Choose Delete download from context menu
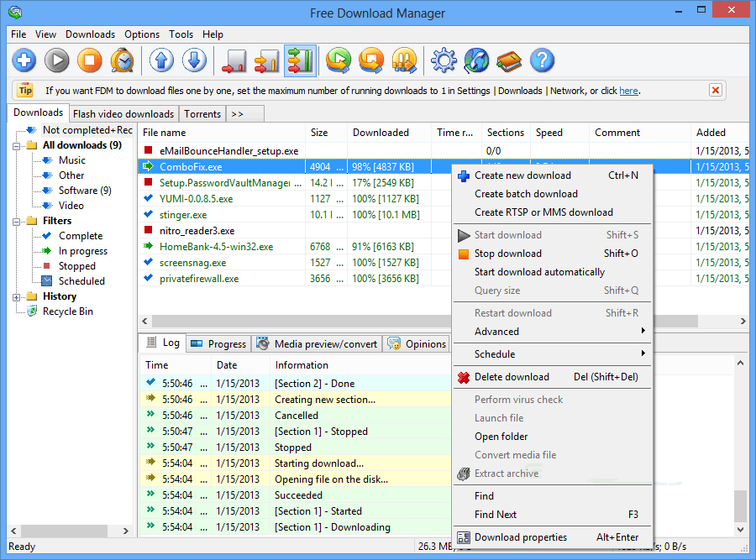The height and width of the screenshot is (560, 756). (x=512, y=377)
